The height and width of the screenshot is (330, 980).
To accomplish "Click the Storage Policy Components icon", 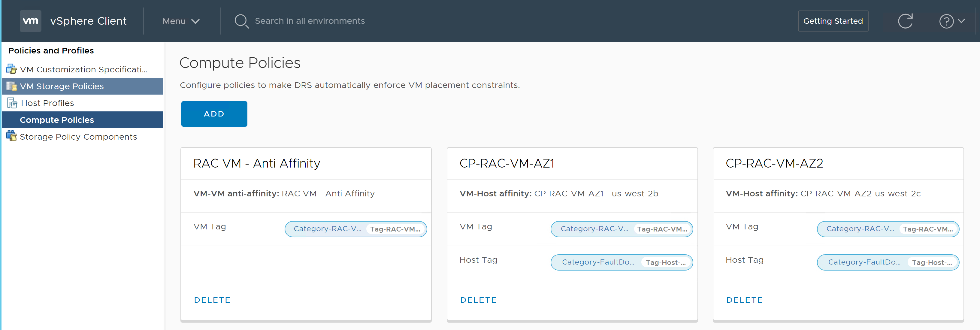I will (11, 136).
